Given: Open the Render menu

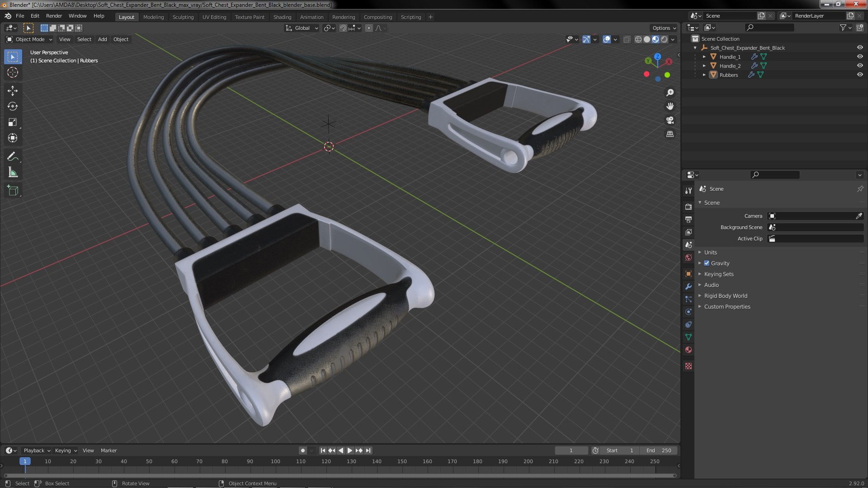Looking at the screenshot, I should pyautogui.click(x=54, y=16).
